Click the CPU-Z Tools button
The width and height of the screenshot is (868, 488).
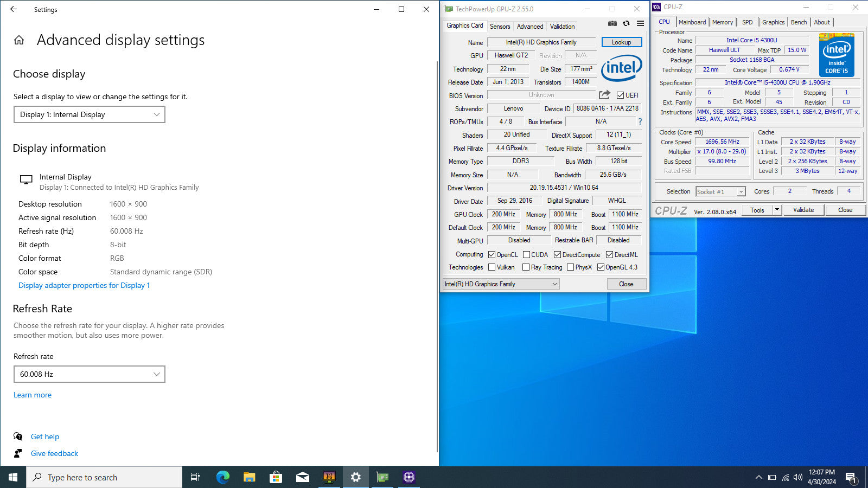click(x=757, y=209)
